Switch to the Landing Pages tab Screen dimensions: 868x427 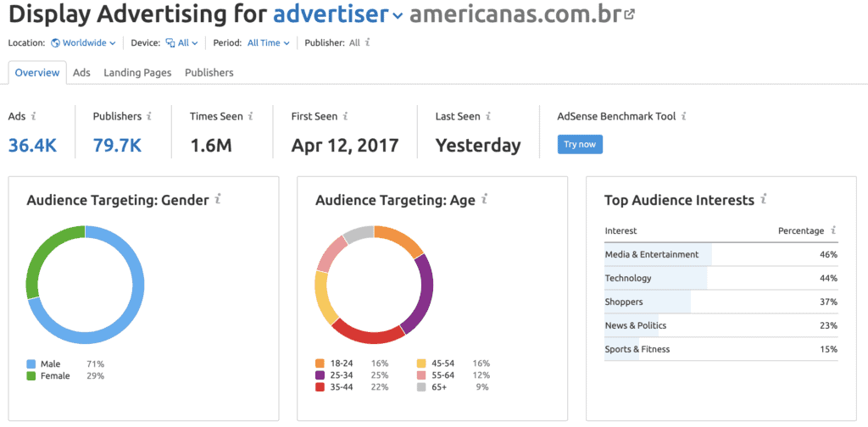point(137,73)
